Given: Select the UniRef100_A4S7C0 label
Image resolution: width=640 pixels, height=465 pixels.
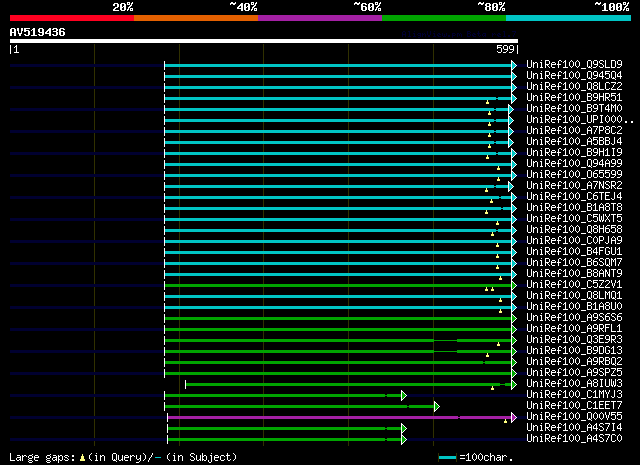Looking at the screenshot, I should [x=574, y=439].
